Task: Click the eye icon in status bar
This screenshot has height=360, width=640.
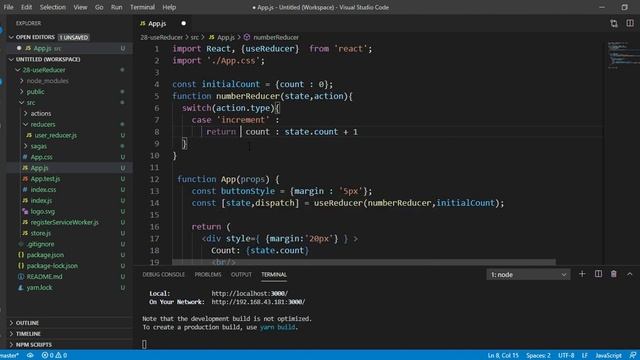Action: pyautogui.click(x=30, y=356)
